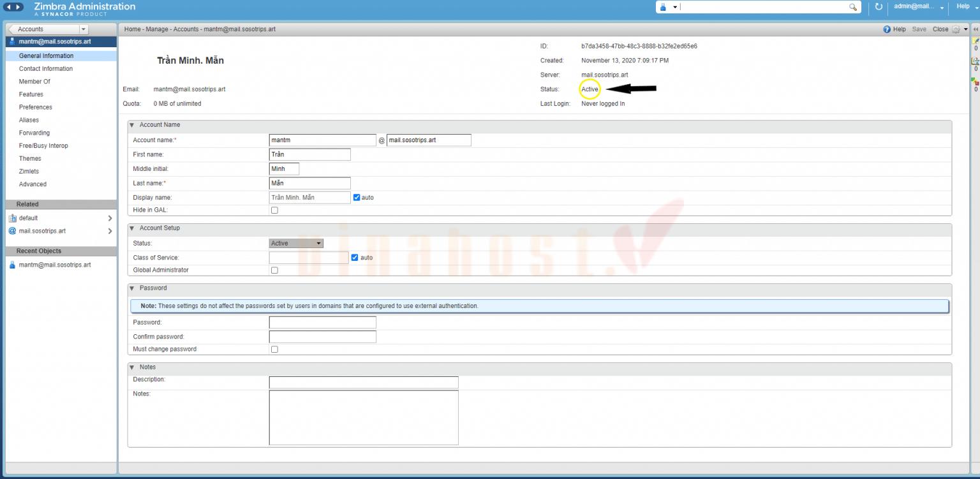This screenshot has height=479, width=980.
Task: Open the Preferences tab
Action: (36, 107)
